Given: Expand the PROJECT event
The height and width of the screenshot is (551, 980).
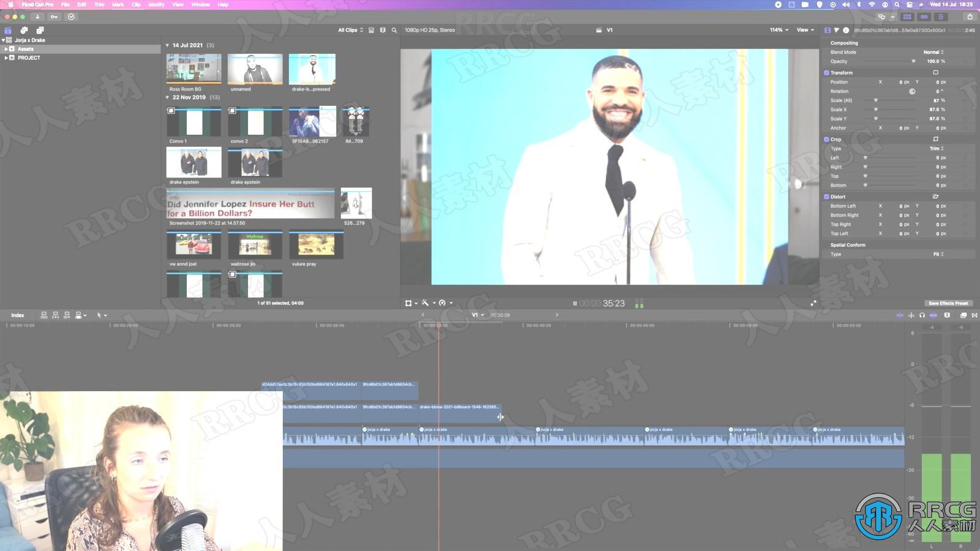Looking at the screenshot, I should (6, 58).
